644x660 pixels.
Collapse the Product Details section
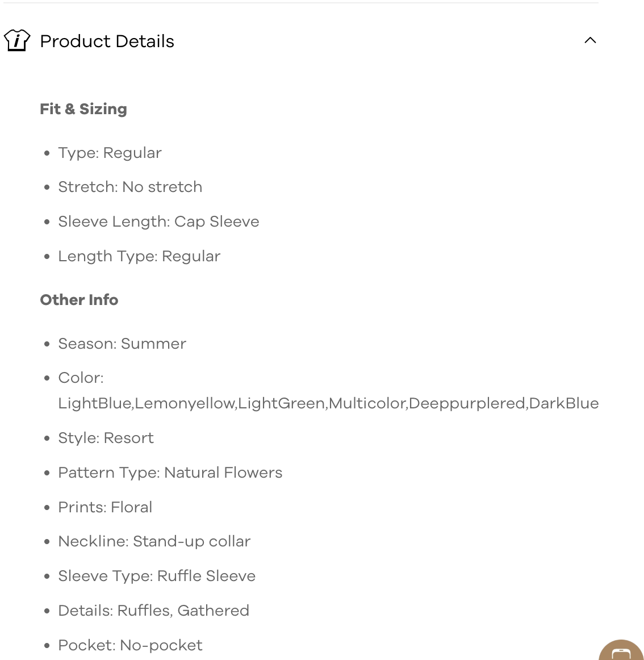pyautogui.click(x=590, y=40)
